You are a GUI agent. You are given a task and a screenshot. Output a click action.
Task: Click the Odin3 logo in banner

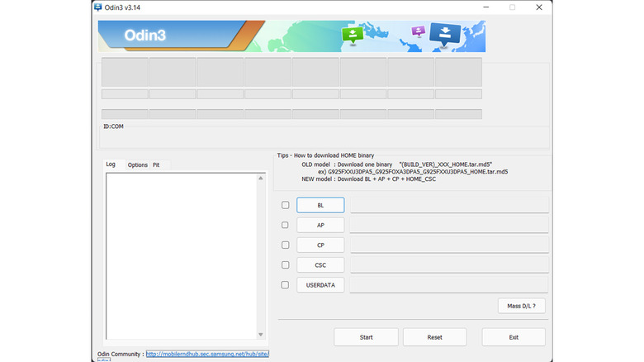click(145, 36)
